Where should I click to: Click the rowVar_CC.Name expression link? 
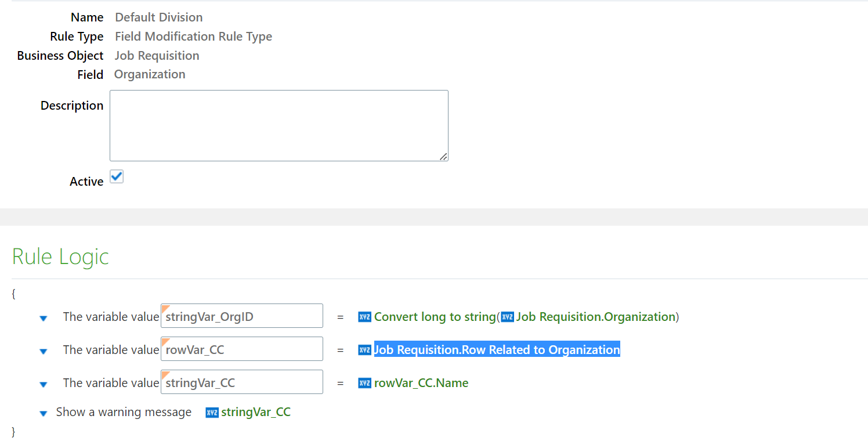pos(422,382)
